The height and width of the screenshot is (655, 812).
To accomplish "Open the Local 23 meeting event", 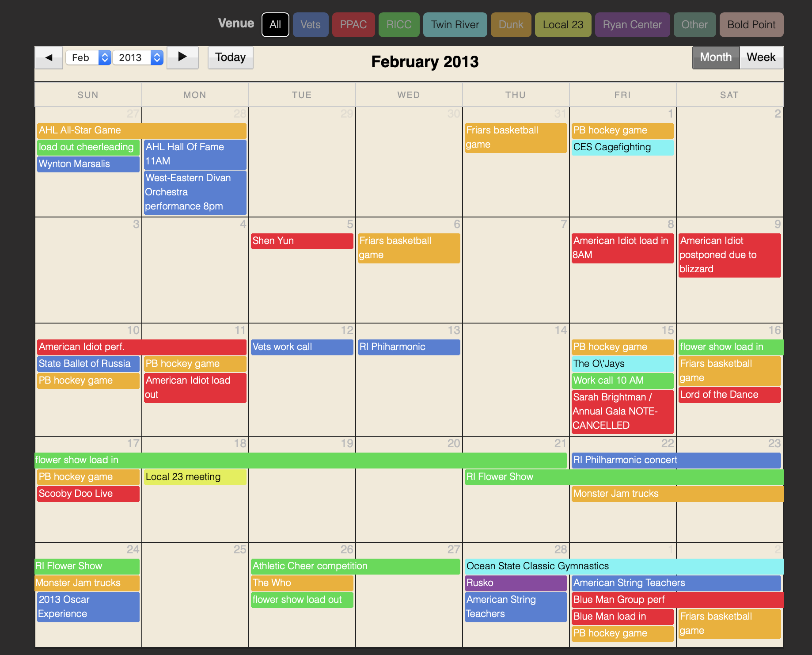I will tap(195, 477).
